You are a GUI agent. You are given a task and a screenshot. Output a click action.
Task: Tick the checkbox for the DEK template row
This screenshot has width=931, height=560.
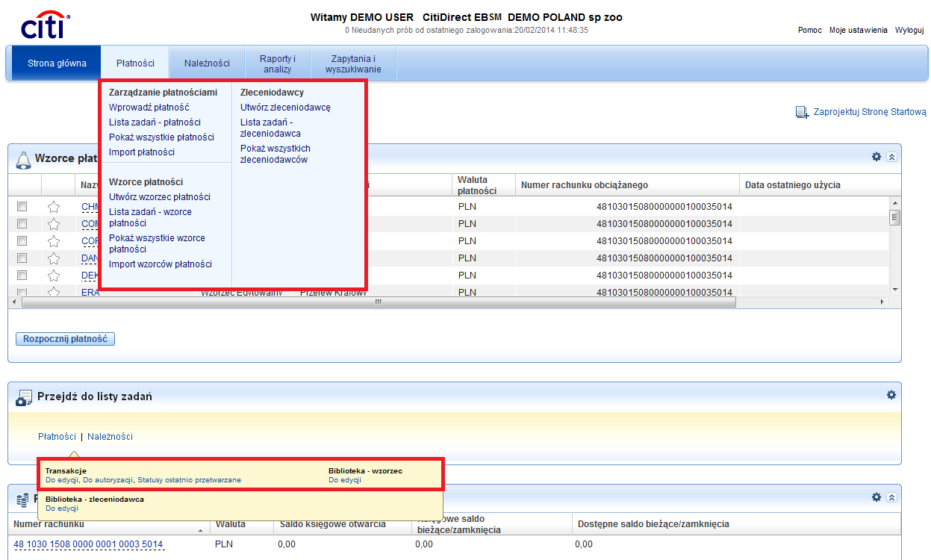(22, 275)
